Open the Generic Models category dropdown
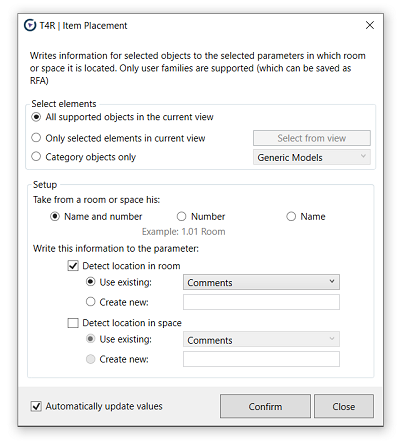400x442 pixels. pyautogui.click(x=312, y=157)
